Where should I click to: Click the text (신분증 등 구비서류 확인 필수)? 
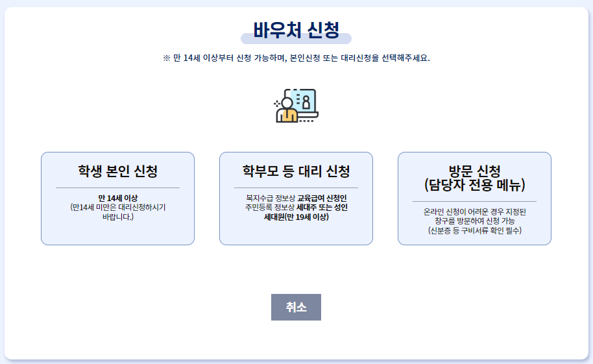coord(475,230)
